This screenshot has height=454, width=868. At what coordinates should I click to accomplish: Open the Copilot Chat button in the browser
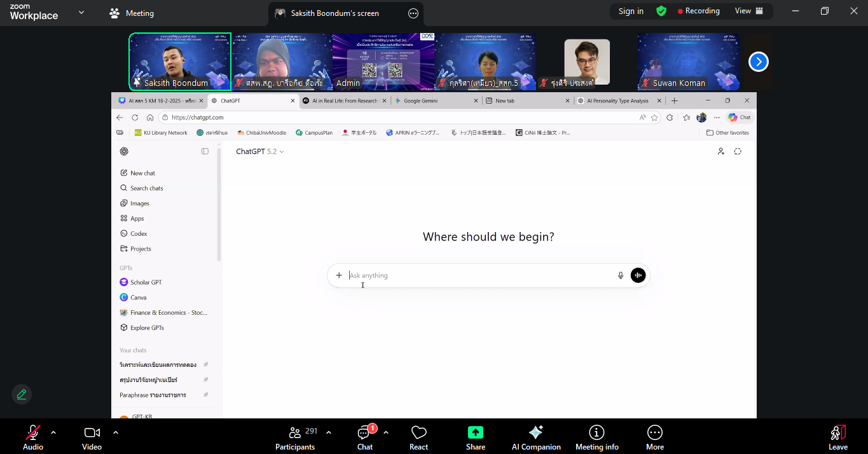point(740,118)
